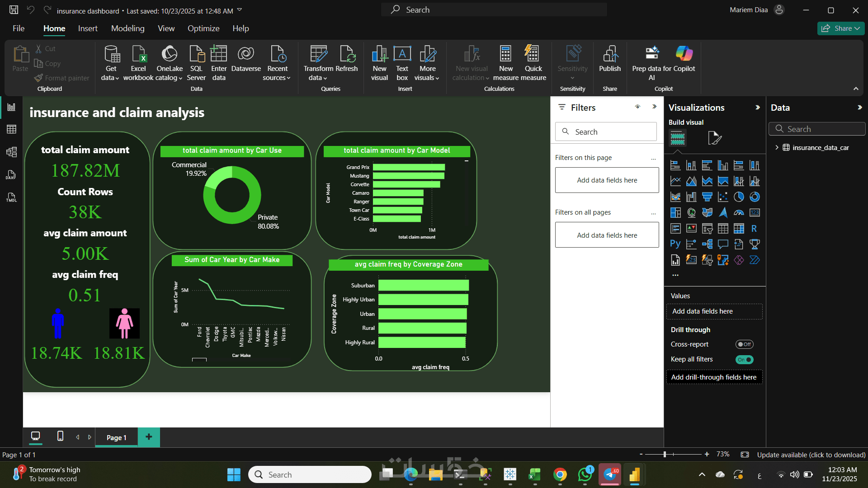Open Model view in left sidebar
The height and width of the screenshot is (488, 868).
click(11, 152)
